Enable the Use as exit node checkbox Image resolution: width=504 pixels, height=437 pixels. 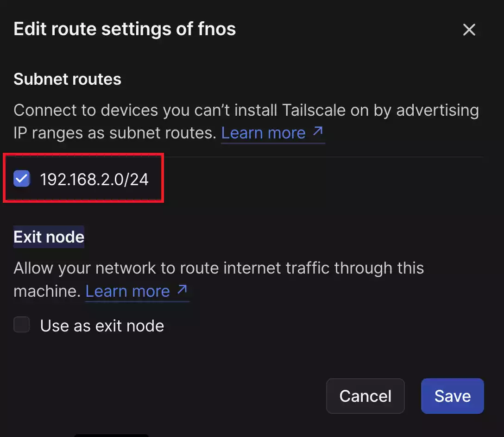point(22,325)
